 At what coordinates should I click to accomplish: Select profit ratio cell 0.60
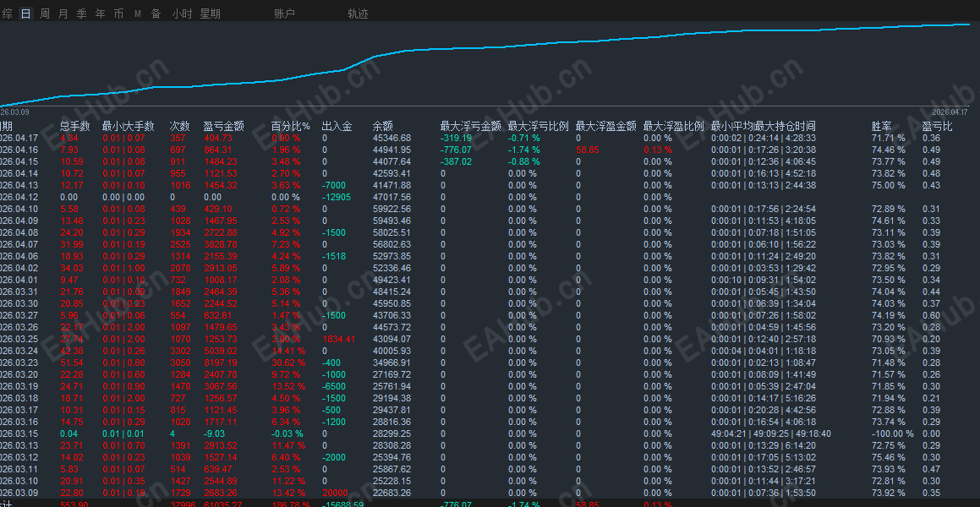pyautogui.click(x=931, y=315)
